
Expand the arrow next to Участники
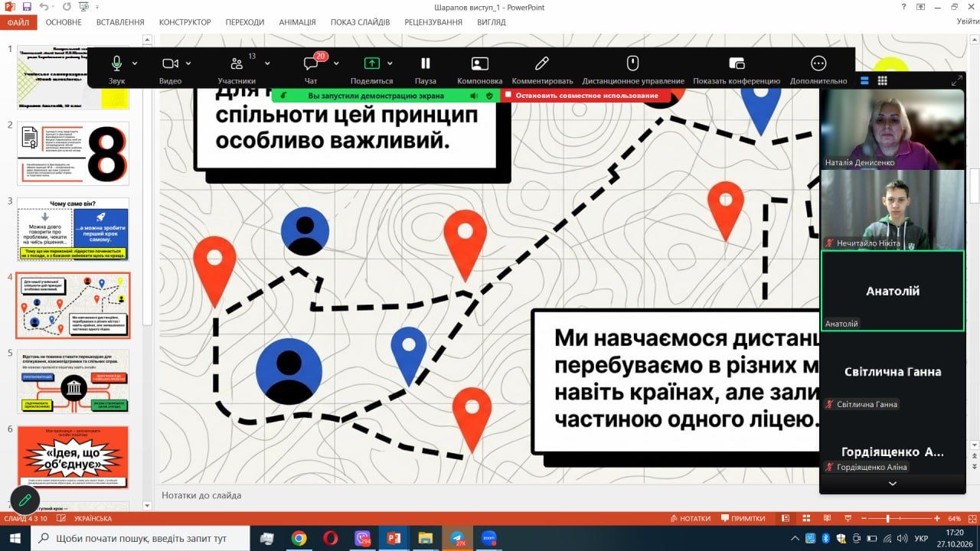point(267,64)
